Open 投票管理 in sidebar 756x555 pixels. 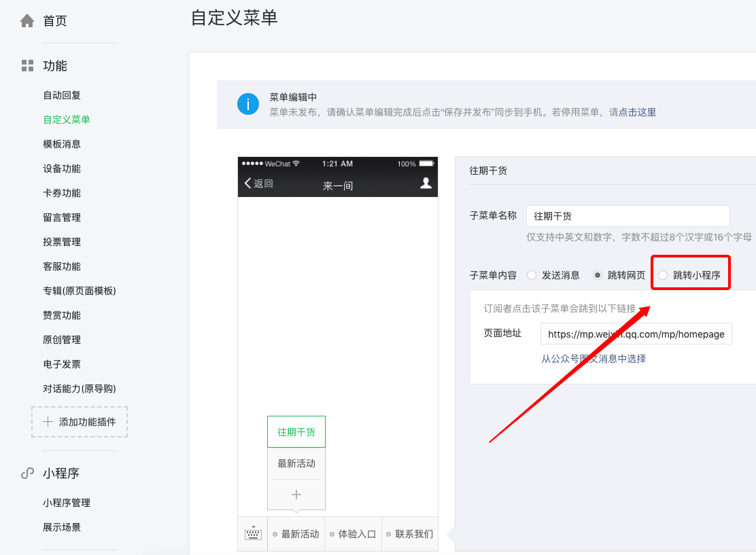tap(62, 242)
